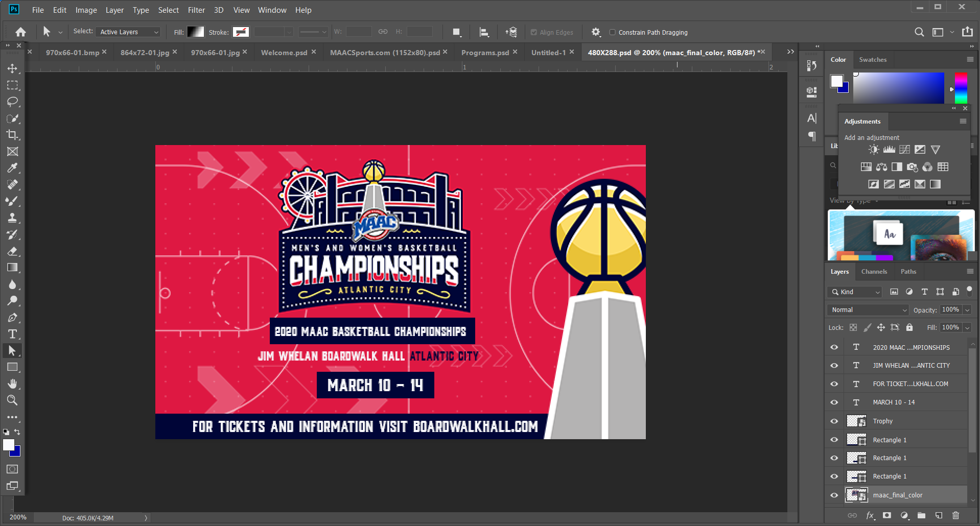The width and height of the screenshot is (980, 526).
Task: Switch to the Channels tab
Action: tap(874, 272)
